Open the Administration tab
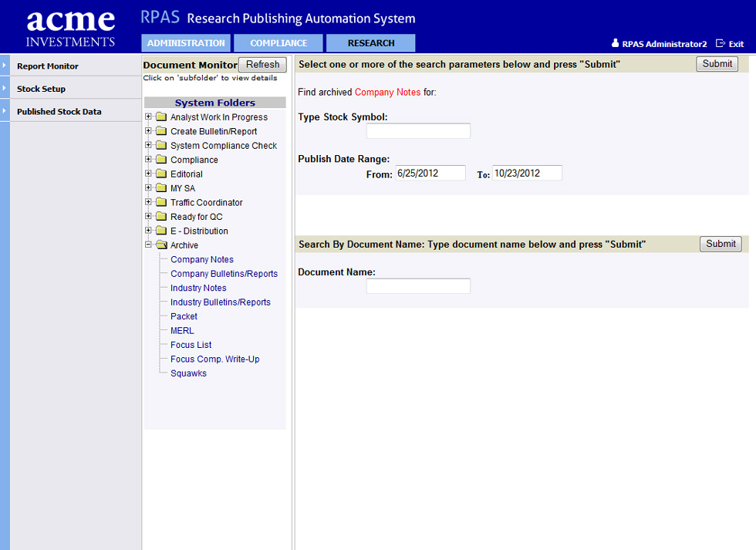 tap(186, 43)
